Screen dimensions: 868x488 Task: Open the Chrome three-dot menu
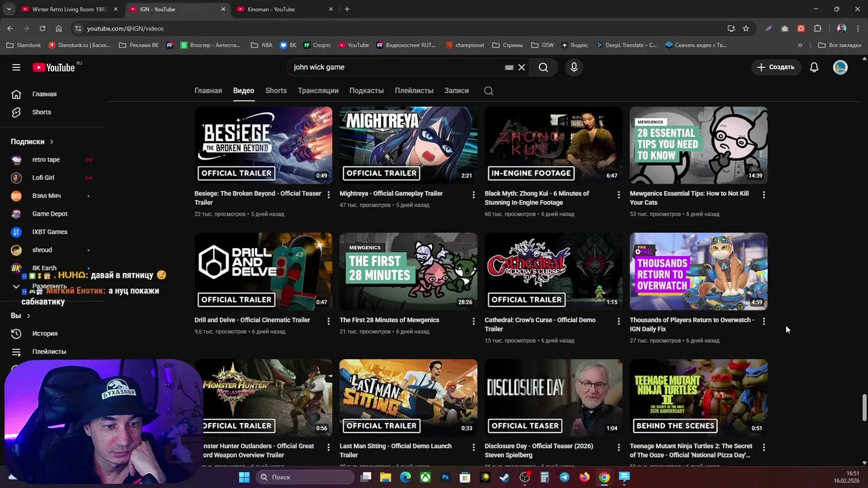(857, 28)
